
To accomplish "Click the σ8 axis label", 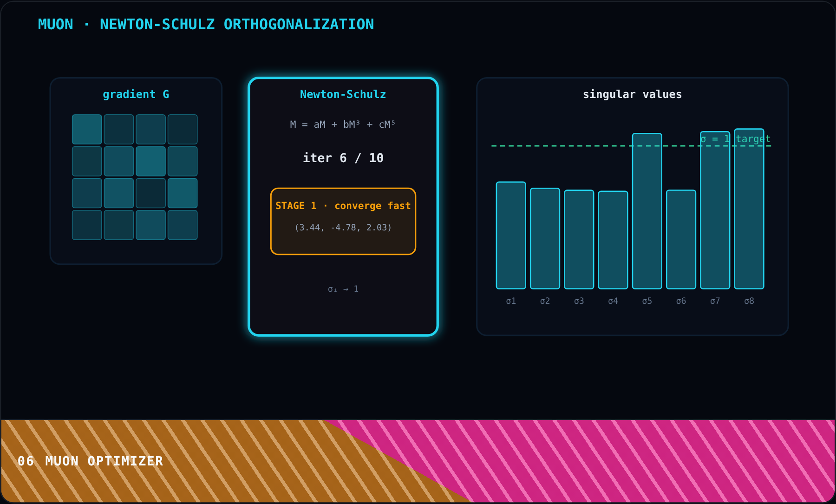I will tap(749, 301).
